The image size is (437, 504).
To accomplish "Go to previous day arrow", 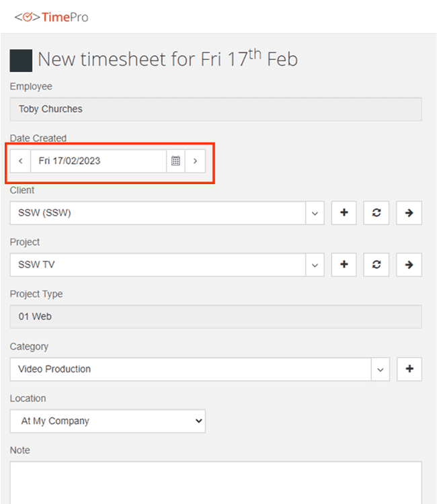I will 20,161.
